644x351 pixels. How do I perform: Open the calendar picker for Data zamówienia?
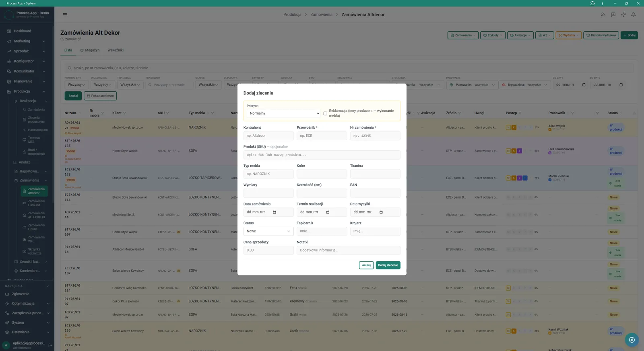coord(275,212)
